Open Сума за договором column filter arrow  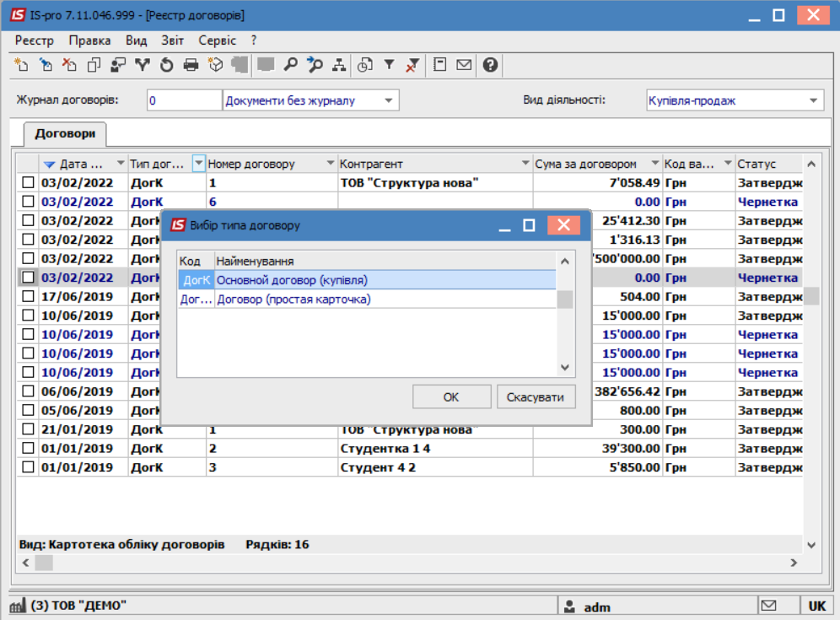(655, 163)
